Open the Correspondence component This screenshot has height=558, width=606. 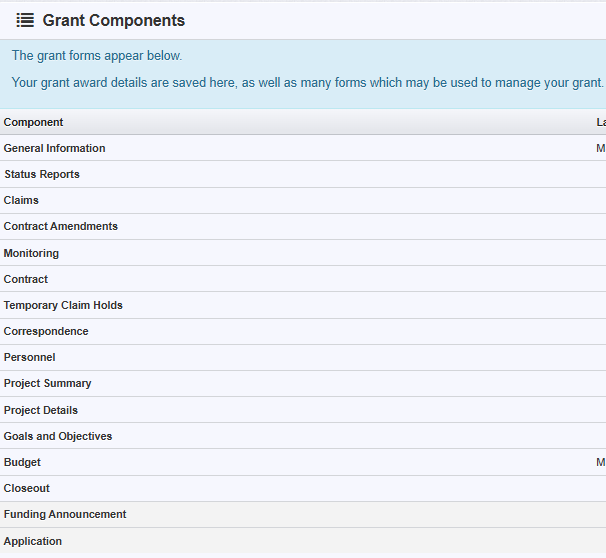pyautogui.click(x=46, y=331)
